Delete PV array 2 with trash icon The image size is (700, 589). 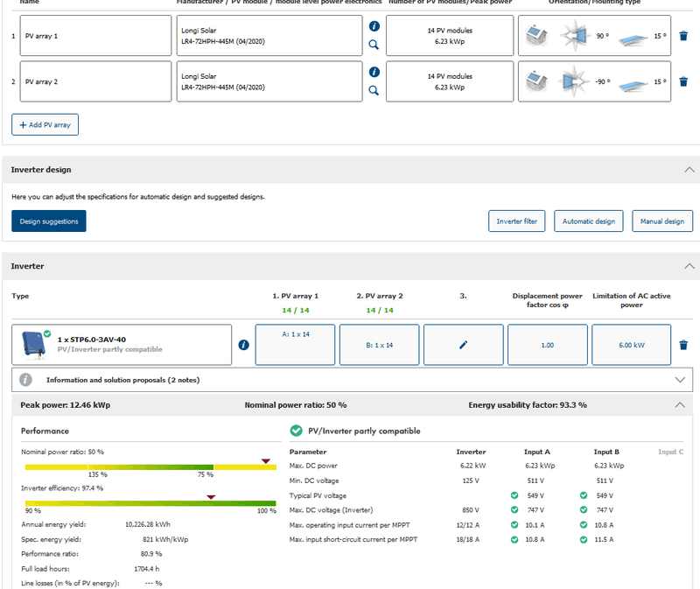[x=683, y=81]
